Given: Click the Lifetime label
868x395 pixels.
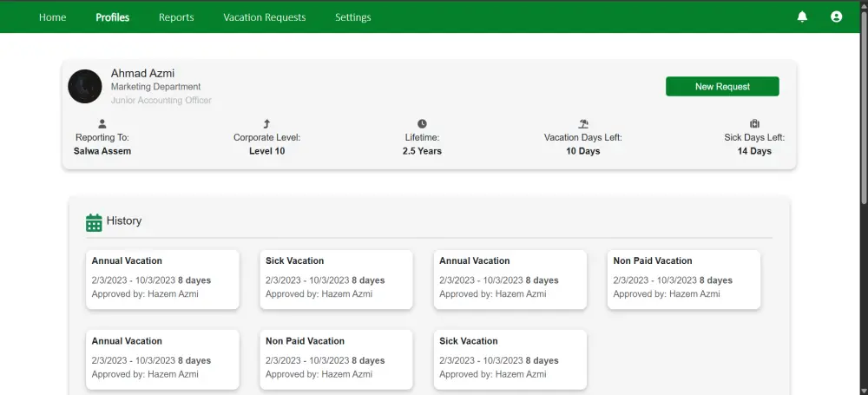Looking at the screenshot, I should point(422,137).
